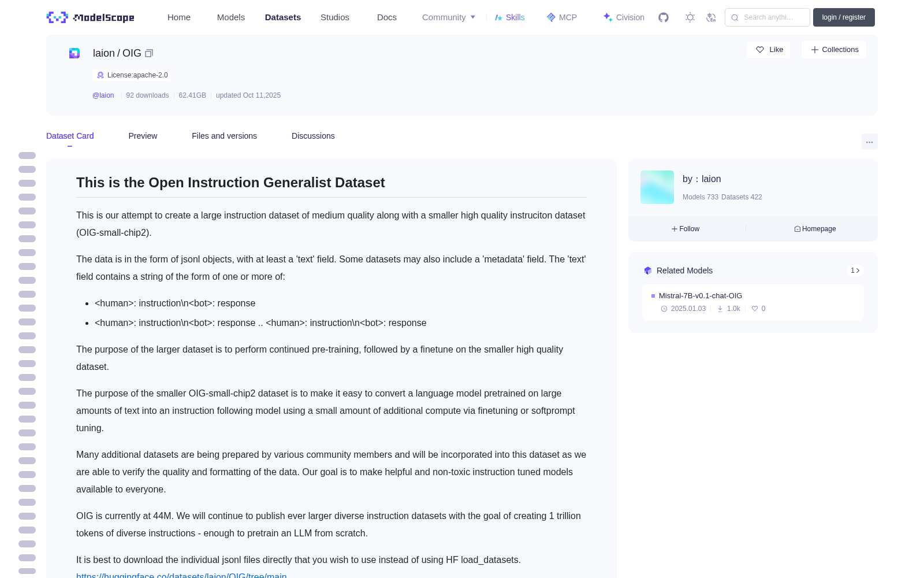Select the Dataset Card tab

tap(70, 136)
